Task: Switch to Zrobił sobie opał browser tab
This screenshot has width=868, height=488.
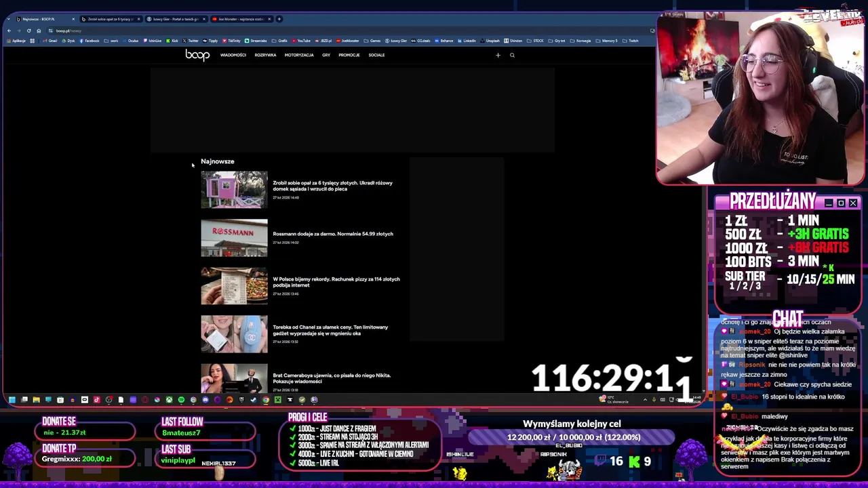Action: point(110,19)
